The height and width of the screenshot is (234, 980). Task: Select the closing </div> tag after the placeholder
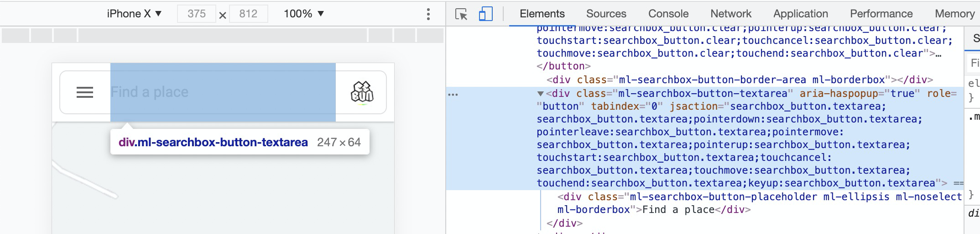[x=565, y=223]
